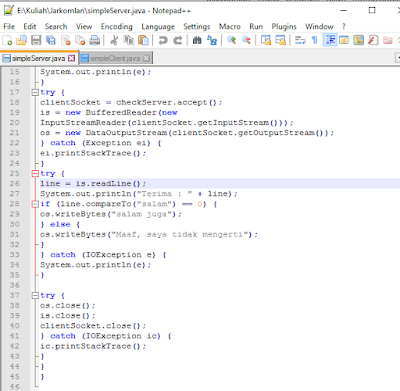Click line number 26 in the margin
The image size is (400, 391).
point(15,184)
